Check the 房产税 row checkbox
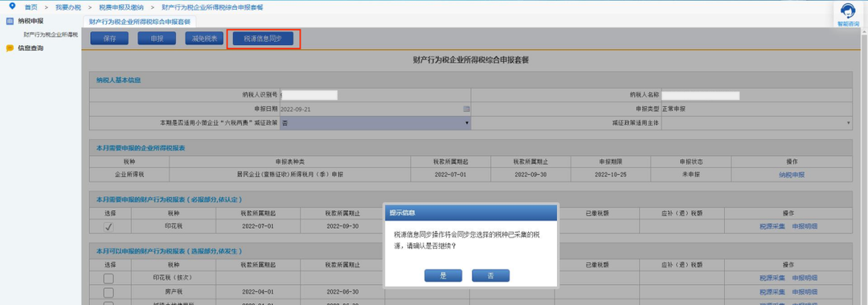The image size is (868, 305). pos(109,292)
